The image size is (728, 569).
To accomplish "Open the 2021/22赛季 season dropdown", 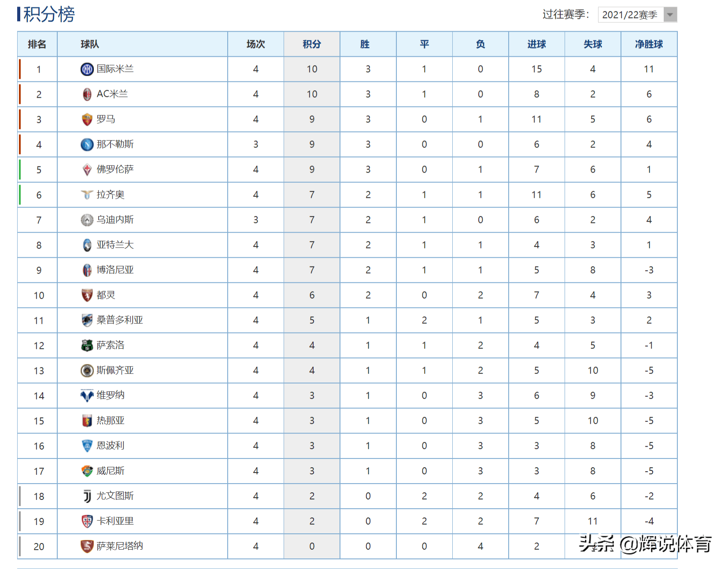I will (x=637, y=15).
